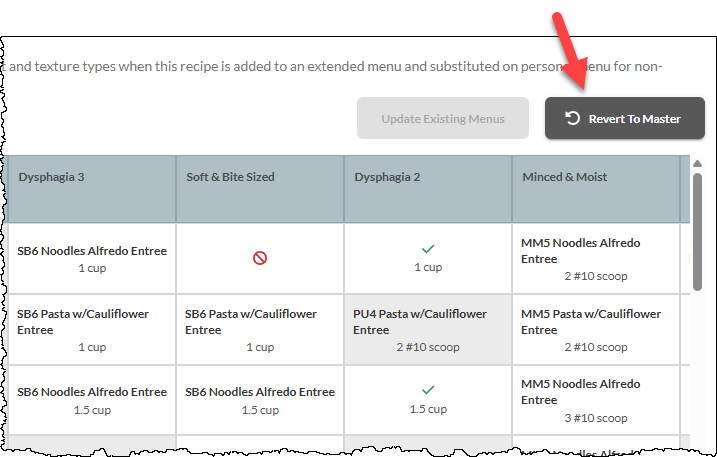This screenshot has height=457, width=717.
Task: Click the green checkmark above 1 cup
Action: point(428,249)
